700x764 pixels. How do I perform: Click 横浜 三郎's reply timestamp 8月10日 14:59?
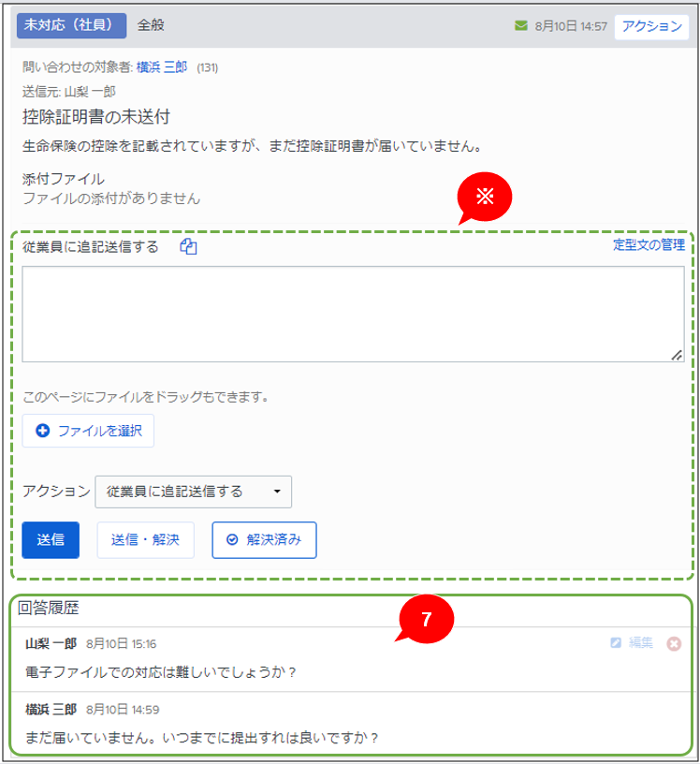coord(123,710)
